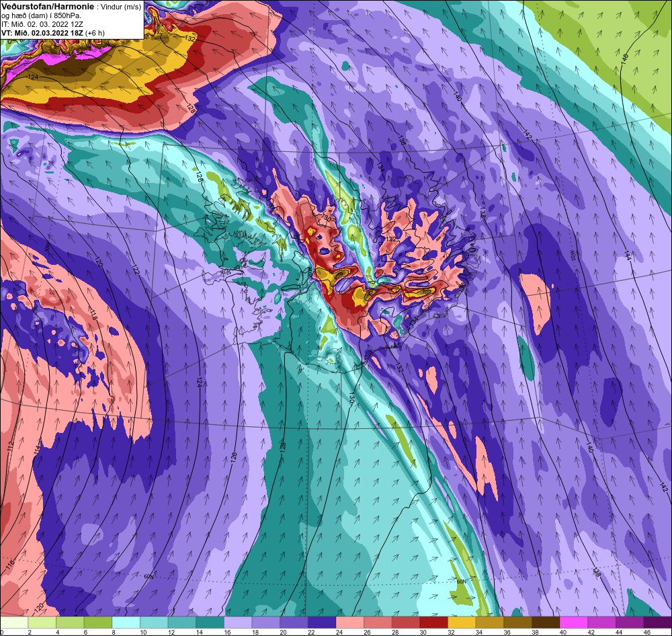This screenshot has height=636, width=672.
Task: Click the legend value label '8'
Action: [113, 632]
